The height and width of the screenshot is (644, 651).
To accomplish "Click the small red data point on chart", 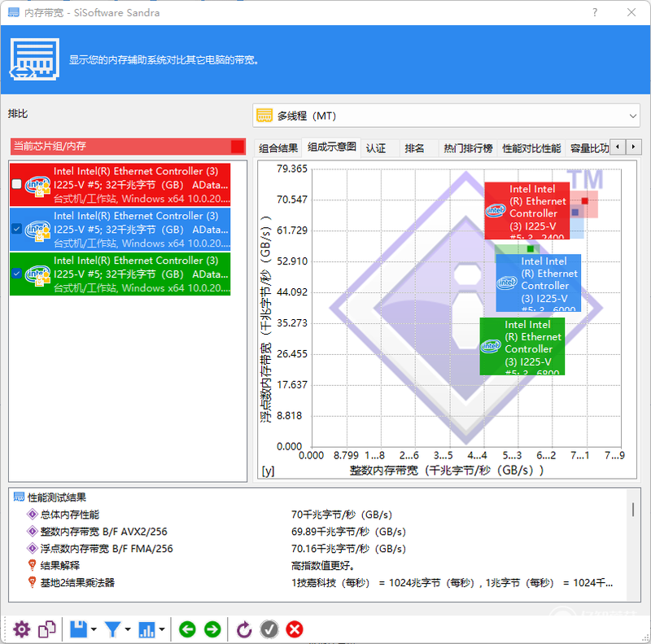I will pos(585,201).
